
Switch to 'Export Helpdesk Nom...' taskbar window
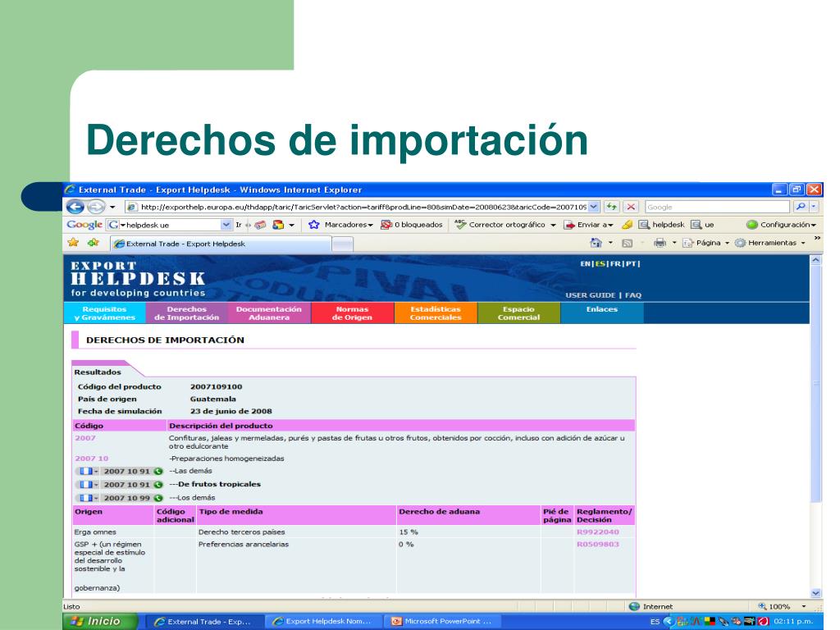(x=322, y=622)
